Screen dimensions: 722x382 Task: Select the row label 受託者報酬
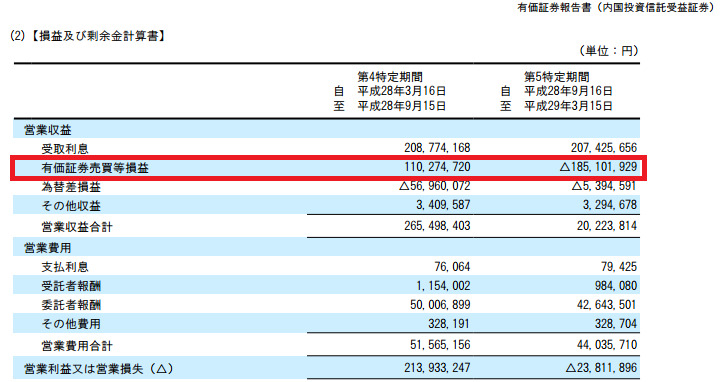71,286
